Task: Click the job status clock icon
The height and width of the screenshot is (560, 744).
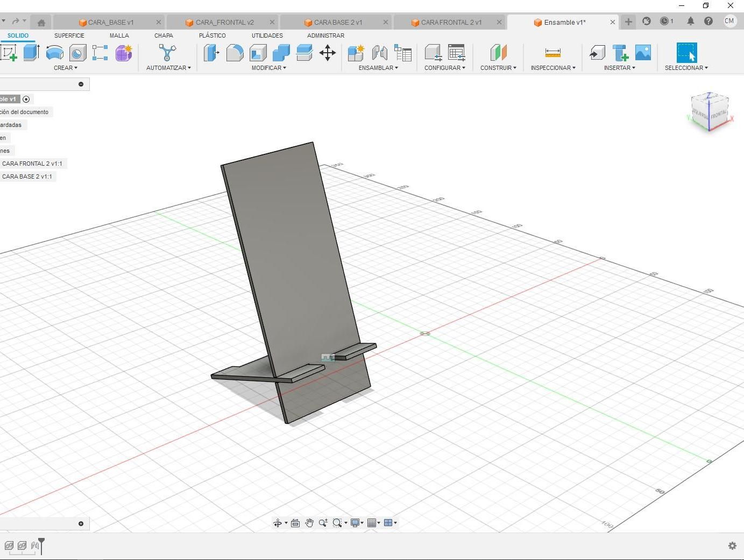Action: click(x=667, y=21)
